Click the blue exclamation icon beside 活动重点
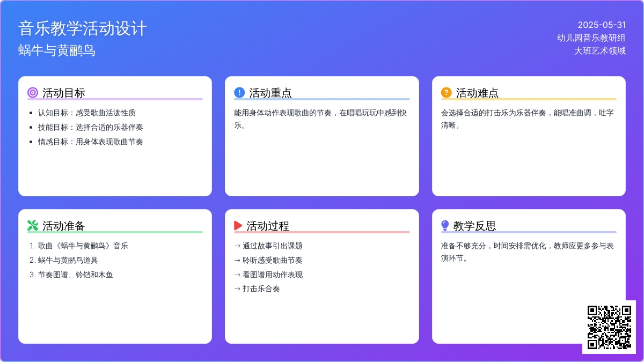This screenshot has height=362, width=644. [x=239, y=93]
